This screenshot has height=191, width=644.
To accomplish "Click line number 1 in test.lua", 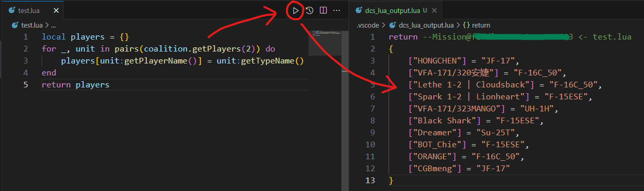I will [x=25, y=37].
